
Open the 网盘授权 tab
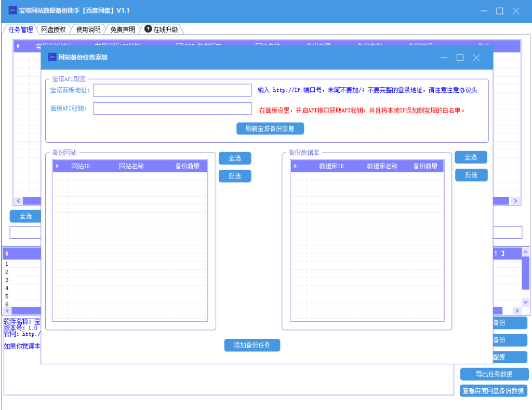(54, 30)
